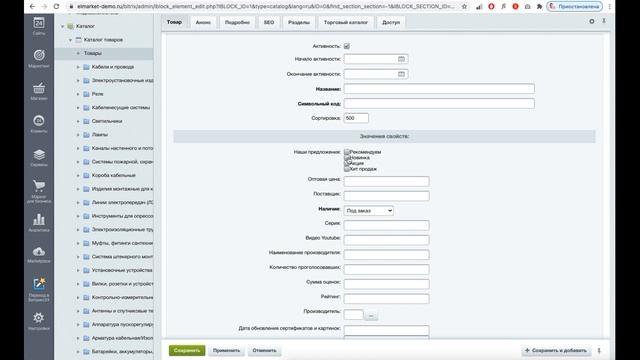Switch to the Торговый каталог tab
Screen dimensions: 640x360
[346, 22]
